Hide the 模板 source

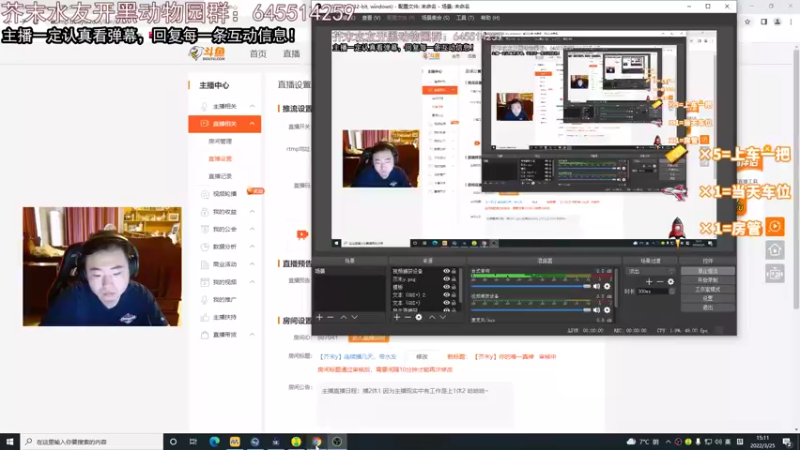[x=446, y=287]
